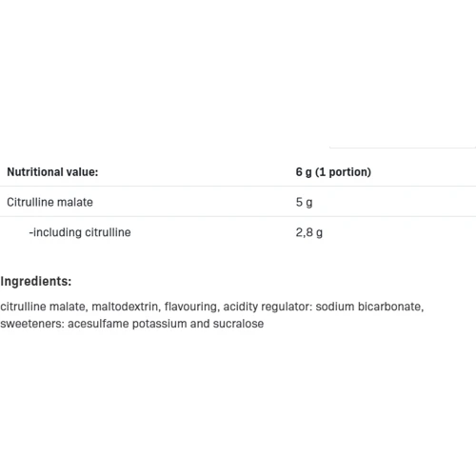Click the word "bicarbonate" in ingredients
Image resolution: width=476 pixels, height=476 pixels.
(x=390, y=307)
